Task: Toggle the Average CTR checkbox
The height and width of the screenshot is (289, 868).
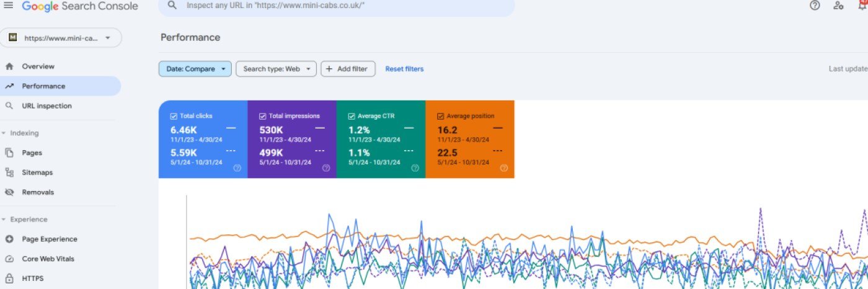Action: [x=352, y=116]
